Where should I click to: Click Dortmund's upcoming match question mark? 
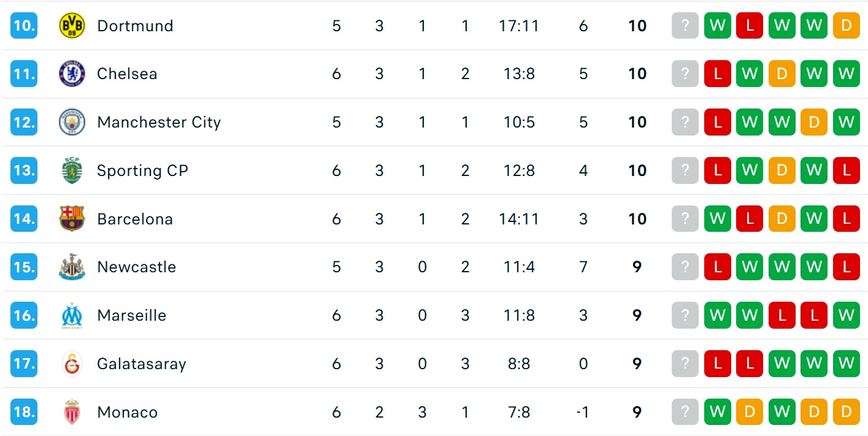[685, 26]
